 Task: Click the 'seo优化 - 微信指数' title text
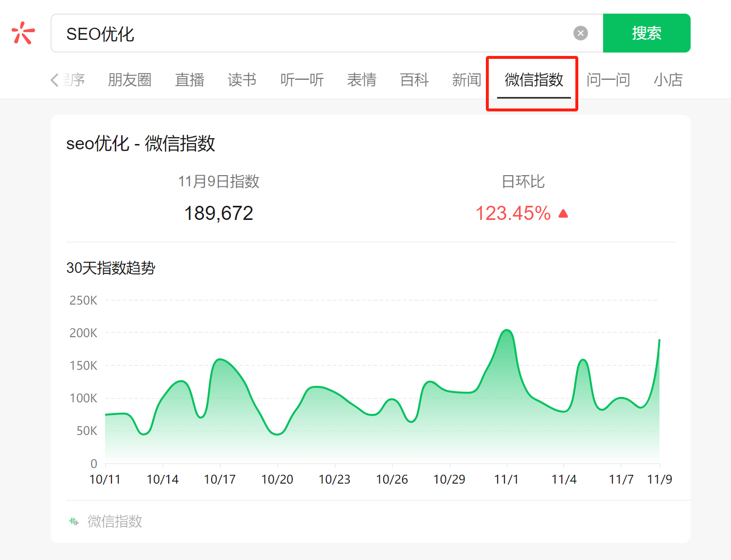tap(142, 144)
